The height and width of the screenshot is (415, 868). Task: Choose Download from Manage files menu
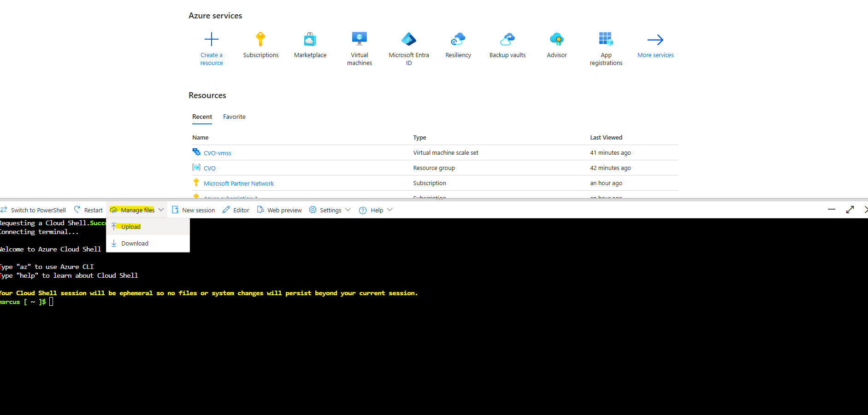(148, 243)
